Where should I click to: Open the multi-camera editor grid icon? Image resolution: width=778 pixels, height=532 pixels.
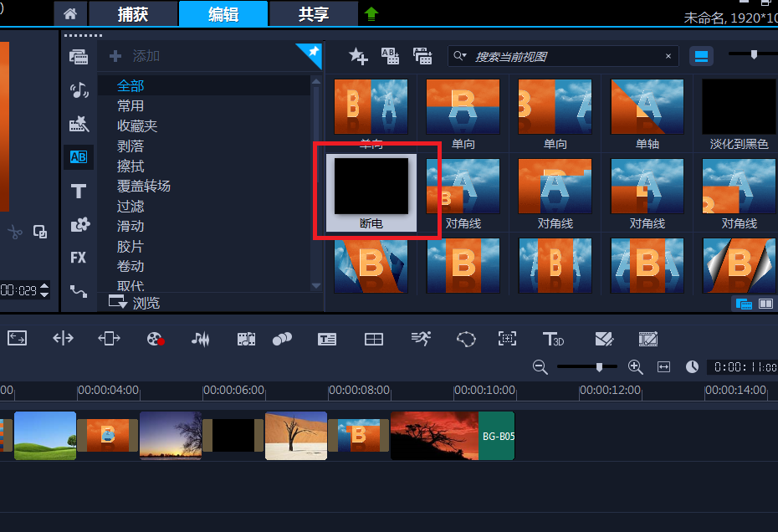click(x=374, y=339)
